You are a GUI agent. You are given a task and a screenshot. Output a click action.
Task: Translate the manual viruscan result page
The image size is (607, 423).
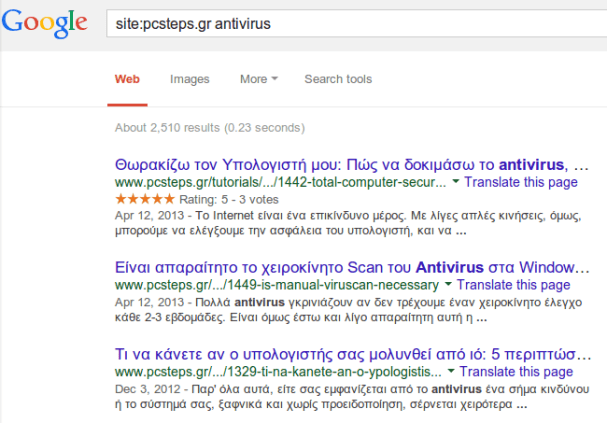click(513, 284)
